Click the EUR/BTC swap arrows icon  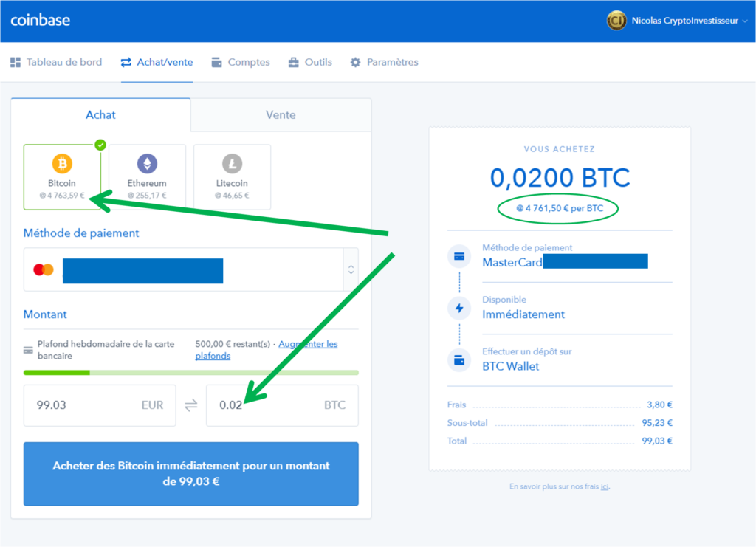[x=191, y=405]
